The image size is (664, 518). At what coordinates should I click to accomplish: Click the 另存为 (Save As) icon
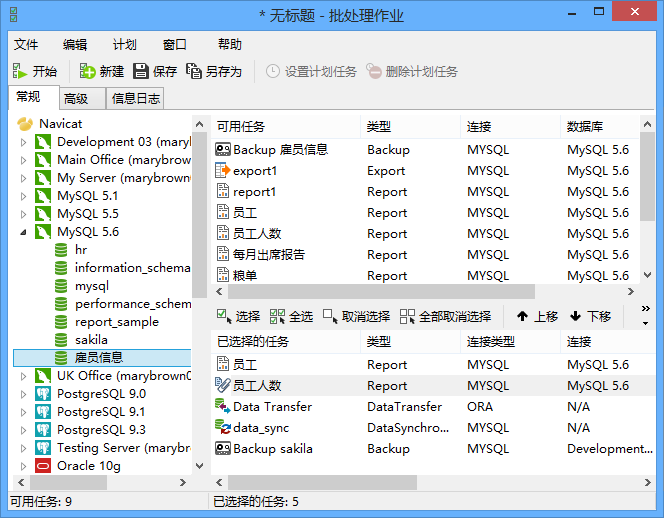coord(194,71)
